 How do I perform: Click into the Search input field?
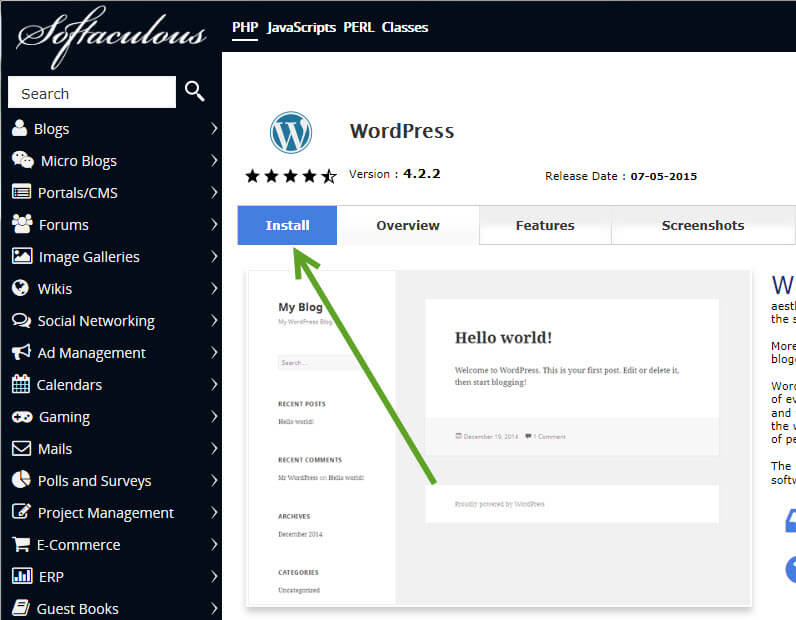92,92
